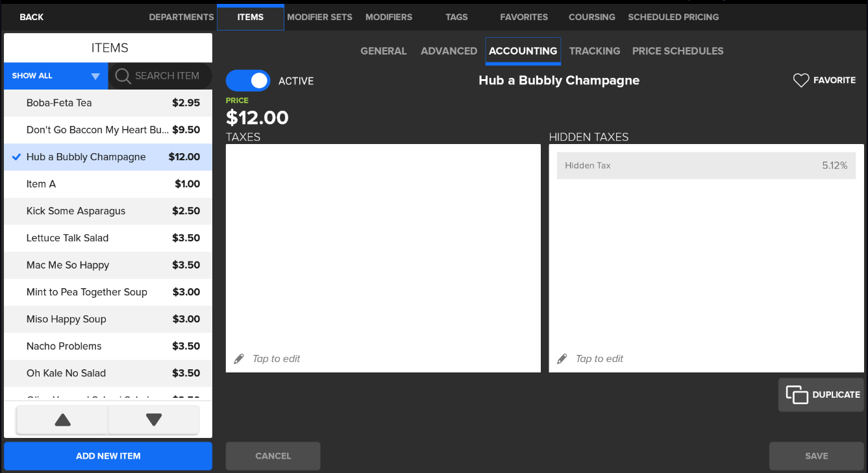Click the pencil icon under the Taxes panel

pos(239,358)
